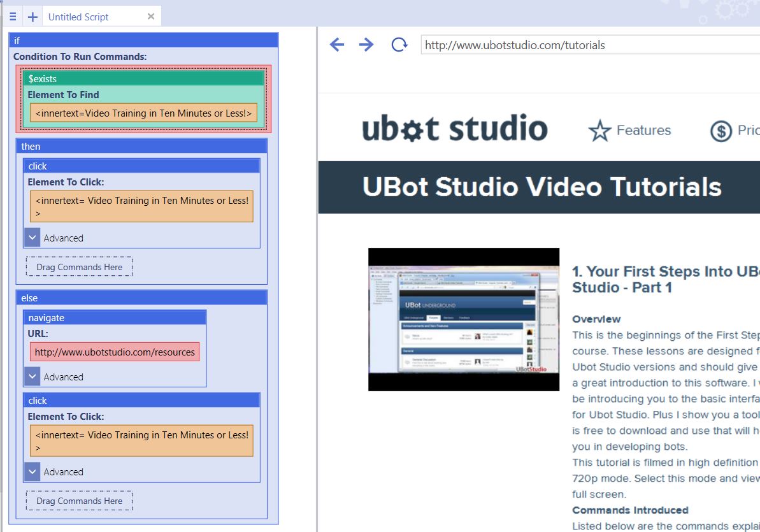The width and height of the screenshot is (760, 532).
Task: Expand Advanced under else block click command
Action: 32,471
